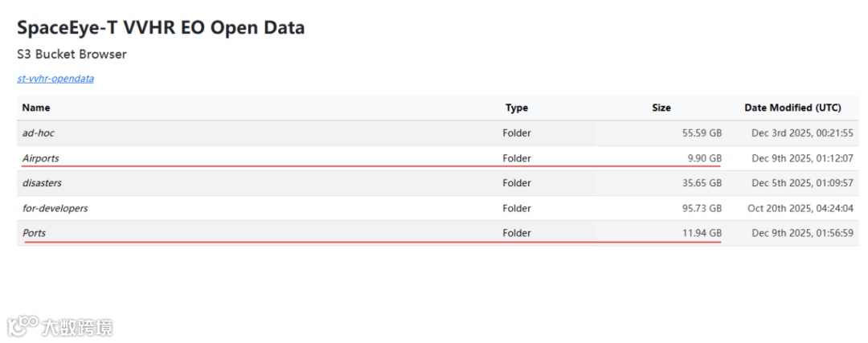Viewport: 868px width, 343px height.
Task: Sort by the Name column header
Action: pyautogui.click(x=36, y=108)
